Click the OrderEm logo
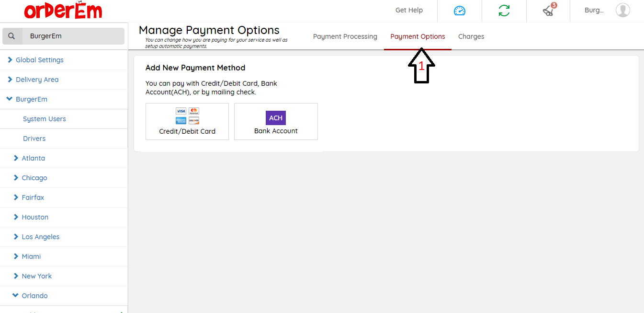The image size is (644, 313). click(63, 11)
